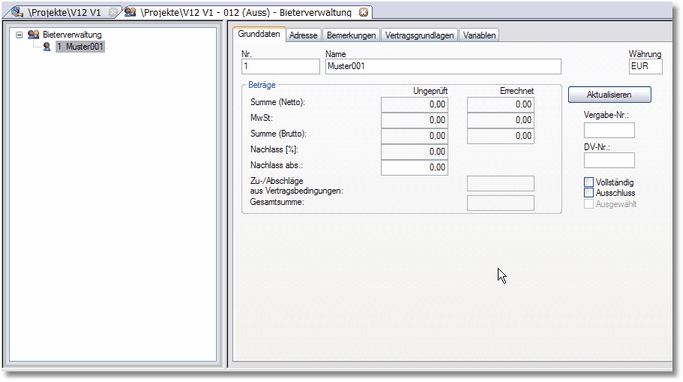
Task: Open the Grunddaten tab
Action: (259, 34)
